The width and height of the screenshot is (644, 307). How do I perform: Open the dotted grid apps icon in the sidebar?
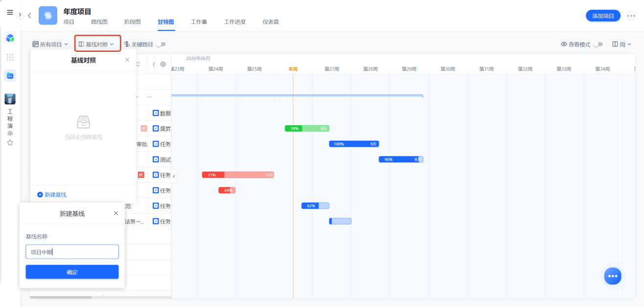(10, 57)
